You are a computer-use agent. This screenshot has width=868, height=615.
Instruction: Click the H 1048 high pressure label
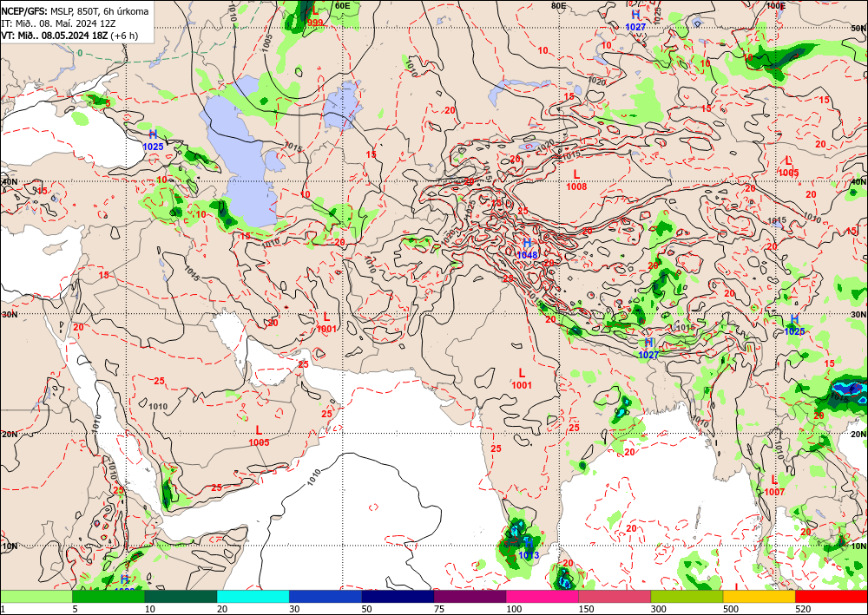(x=527, y=249)
